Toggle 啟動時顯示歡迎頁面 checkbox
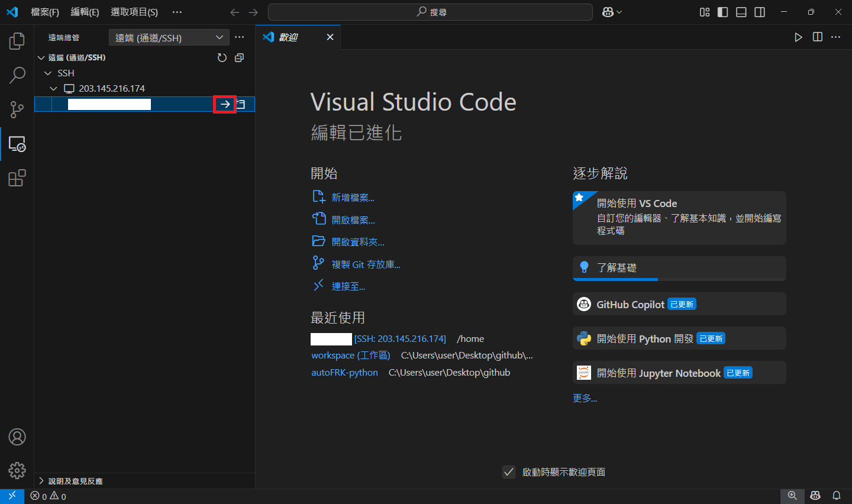This screenshot has width=852, height=504. pos(509,472)
